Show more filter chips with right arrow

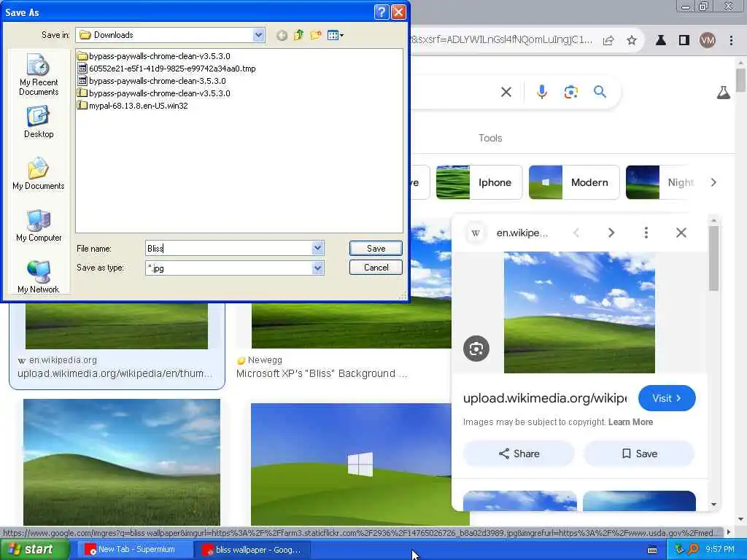(x=713, y=182)
